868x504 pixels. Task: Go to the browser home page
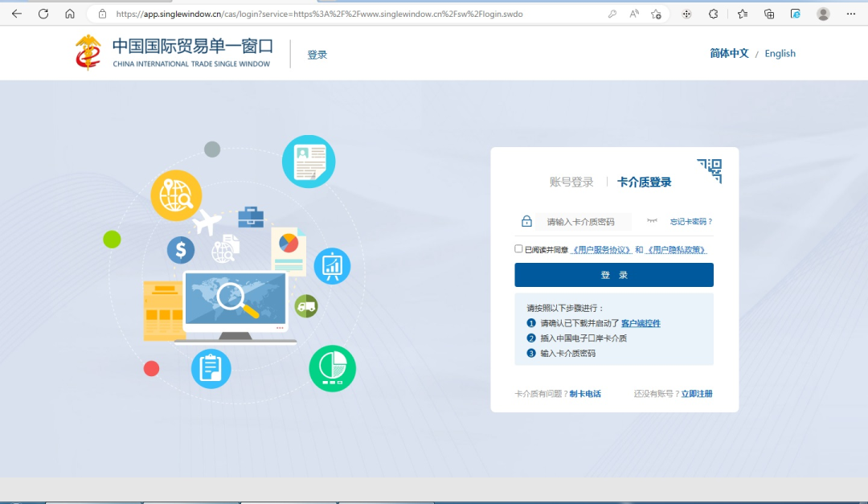(x=70, y=14)
